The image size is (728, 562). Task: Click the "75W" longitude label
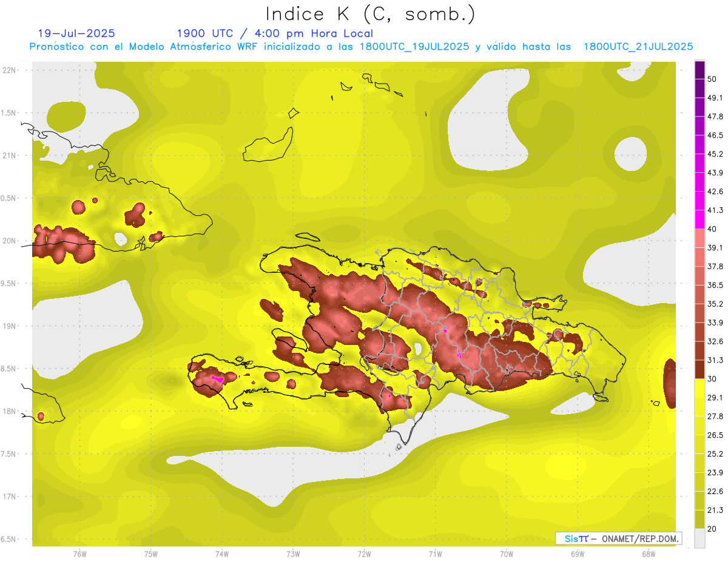pyautogui.click(x=151, y=554)
